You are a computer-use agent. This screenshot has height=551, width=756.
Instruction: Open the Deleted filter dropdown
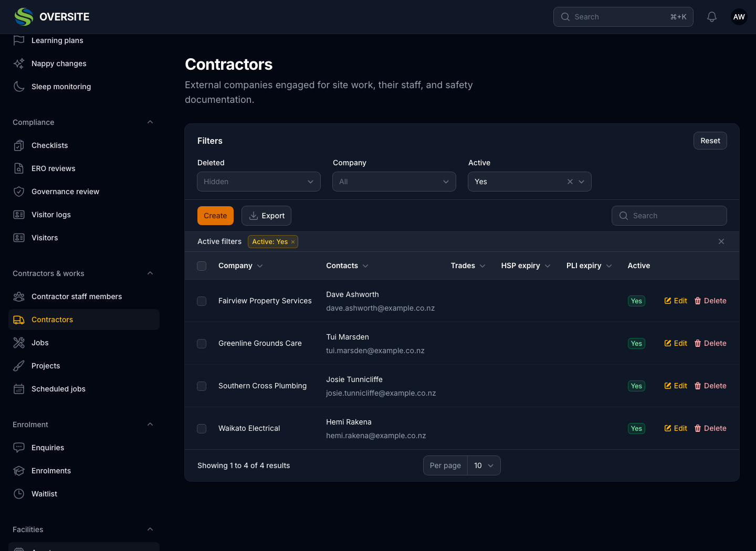259,182
